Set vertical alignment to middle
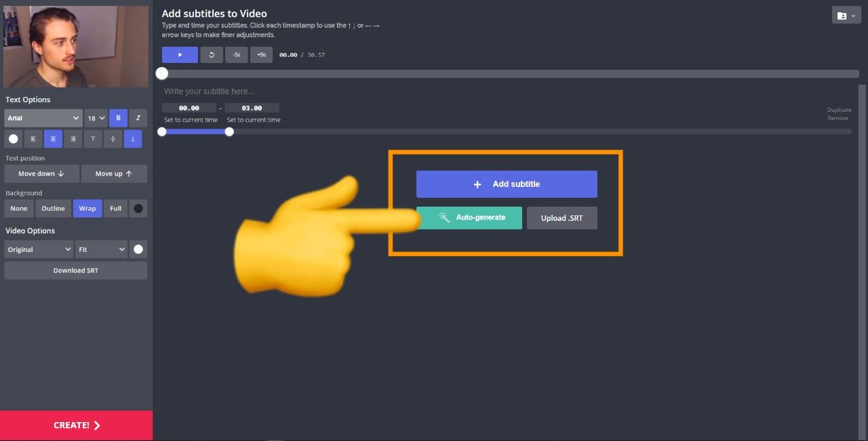The image size is (868, 441). [113, 139]
